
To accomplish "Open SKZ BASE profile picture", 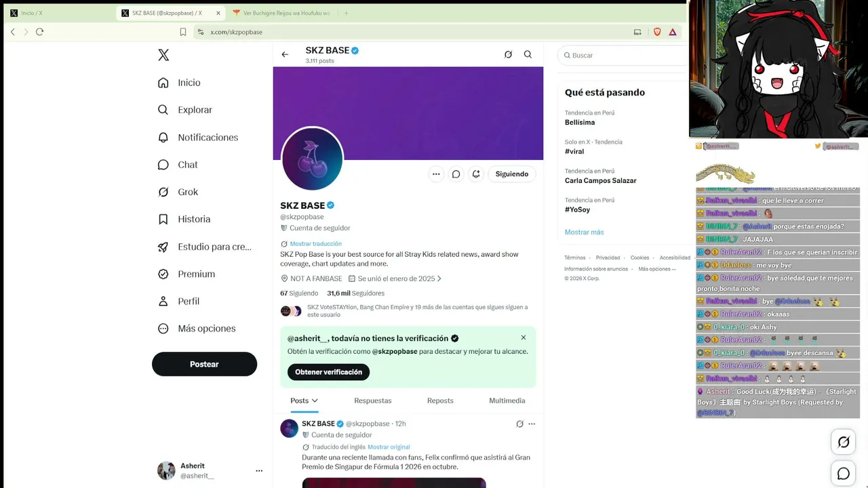I will (313, 159).
